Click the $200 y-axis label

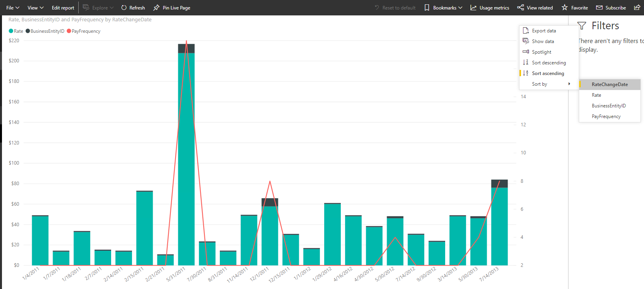tap(14, 61)
